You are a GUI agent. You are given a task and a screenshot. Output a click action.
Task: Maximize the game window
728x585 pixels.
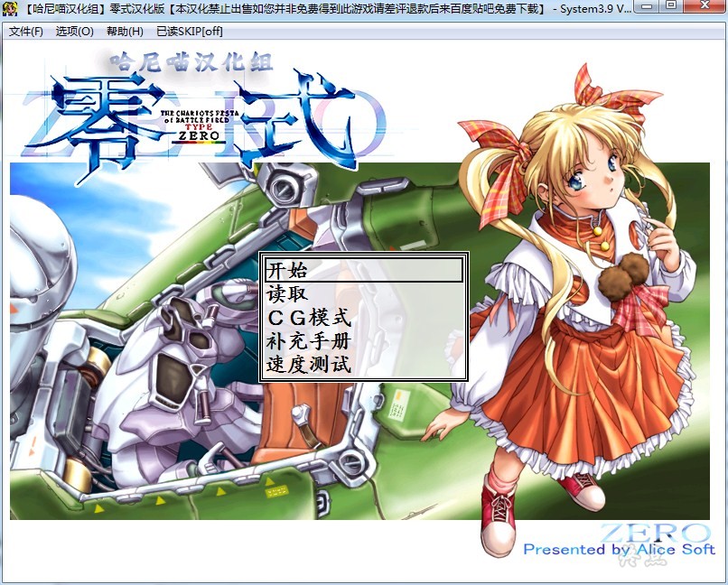click(x=671, y=6)
